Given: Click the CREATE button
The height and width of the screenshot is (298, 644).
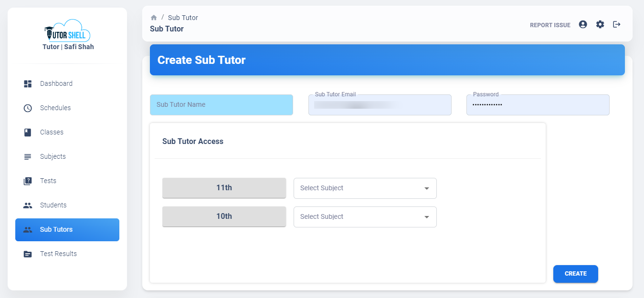Looking at the screenshot, I should (x=576, y=274).
